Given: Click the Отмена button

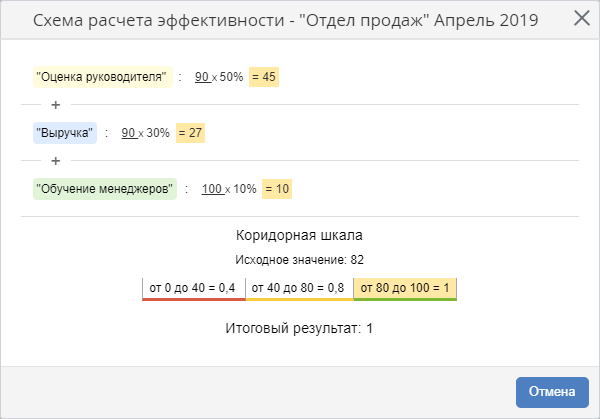Looking at the screenshot, I should [x=552, y=392].
